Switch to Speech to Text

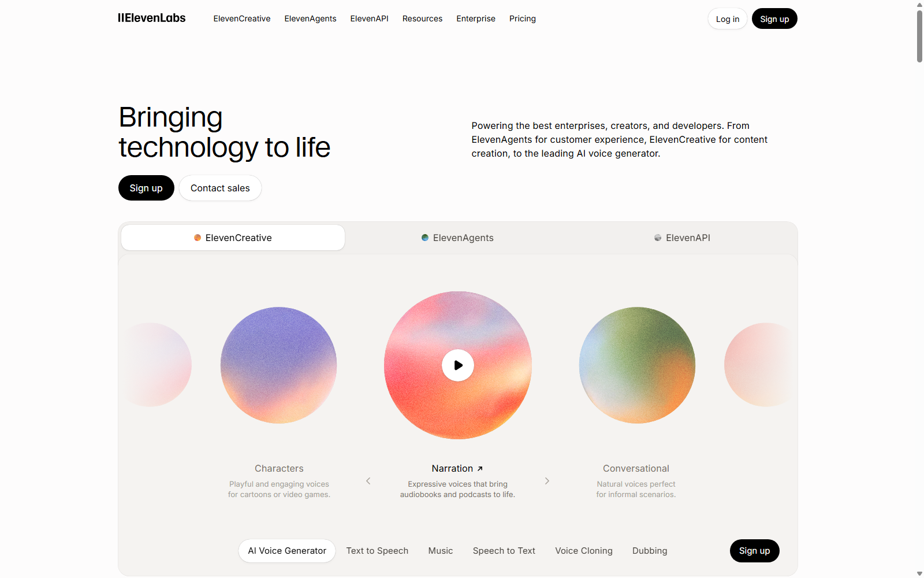[x=504, y=551]
